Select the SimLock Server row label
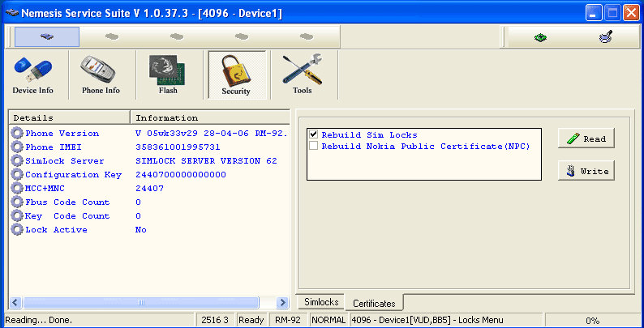Screen dimensions: 644x328 click(x=65, y=161)
